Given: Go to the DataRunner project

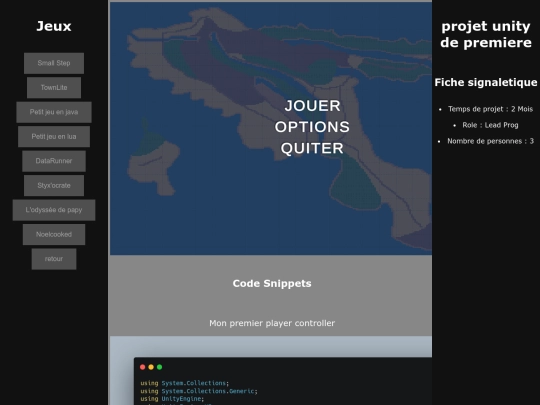Looking at the screenshot, I should point(54,161).
